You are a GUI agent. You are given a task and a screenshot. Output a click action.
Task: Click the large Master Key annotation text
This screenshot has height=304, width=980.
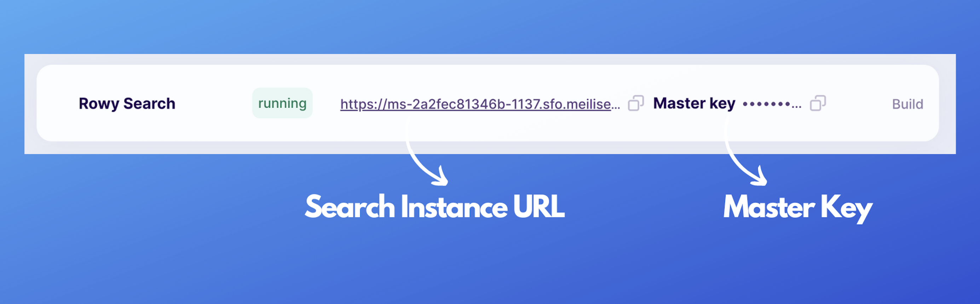click(x=798, y=208)
